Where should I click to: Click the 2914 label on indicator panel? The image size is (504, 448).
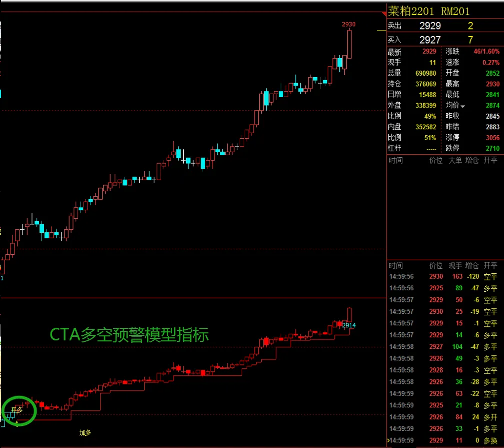coord(349,325)
